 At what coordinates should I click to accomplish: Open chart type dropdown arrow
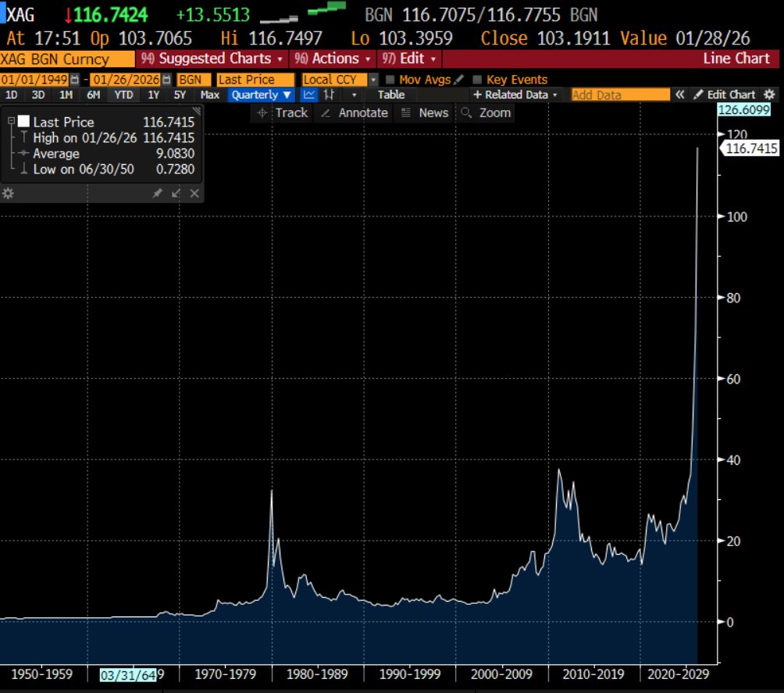click(x=354, y=95)
